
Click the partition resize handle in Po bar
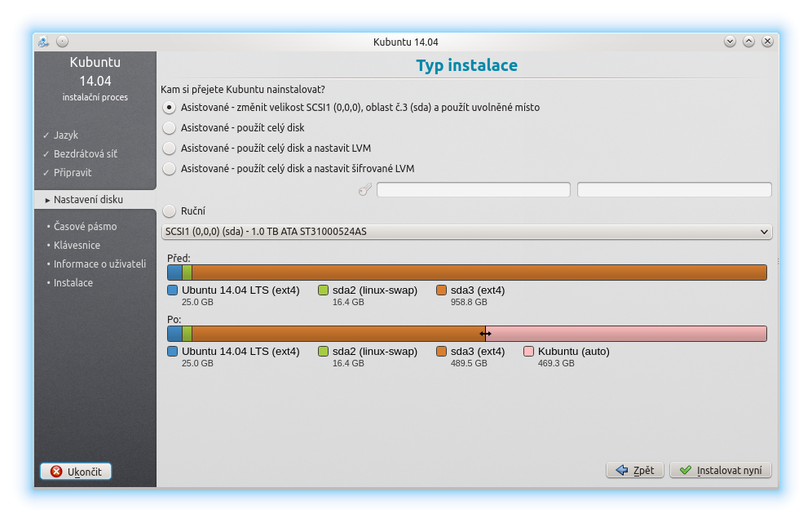485,333
